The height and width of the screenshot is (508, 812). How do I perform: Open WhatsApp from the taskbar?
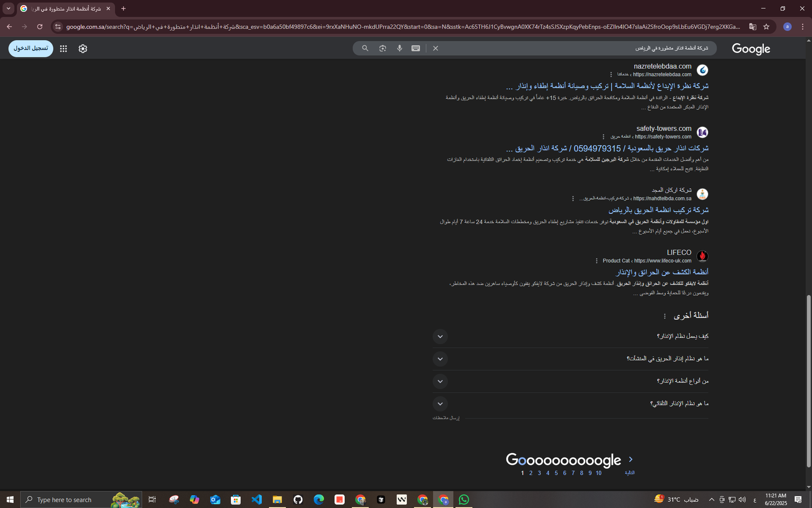[464, 499]
